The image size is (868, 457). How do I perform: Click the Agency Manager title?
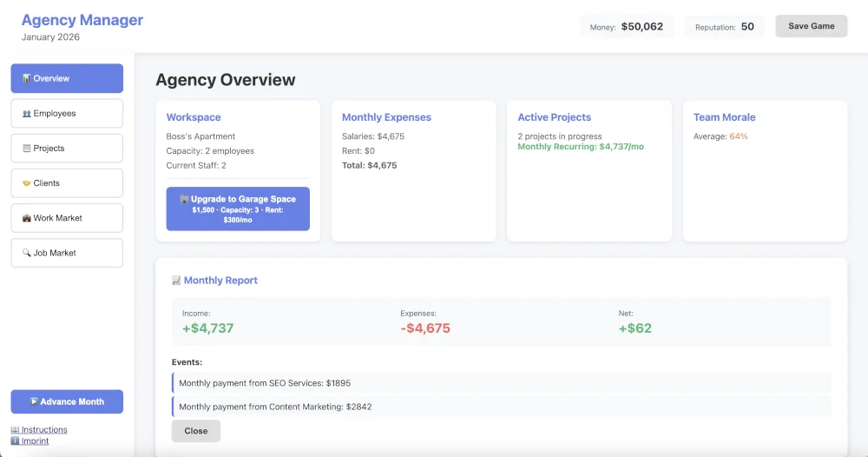82,20
